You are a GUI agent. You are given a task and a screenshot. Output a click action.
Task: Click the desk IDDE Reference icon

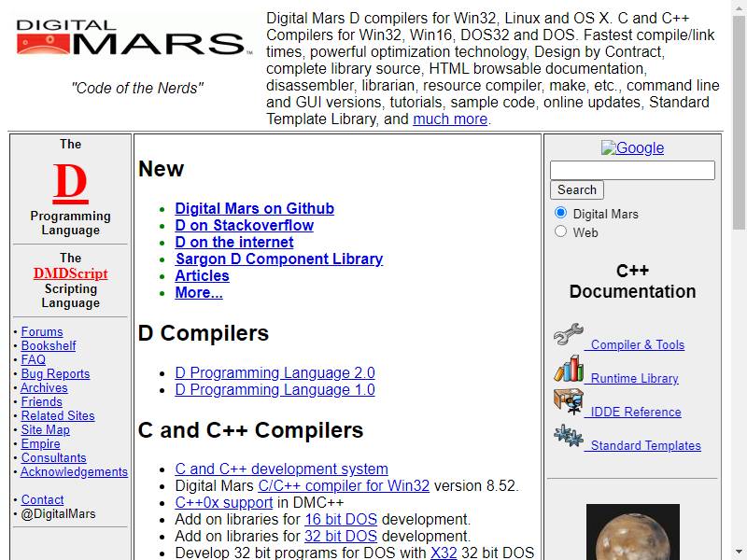pyautogui.click(x=569, y=402)
